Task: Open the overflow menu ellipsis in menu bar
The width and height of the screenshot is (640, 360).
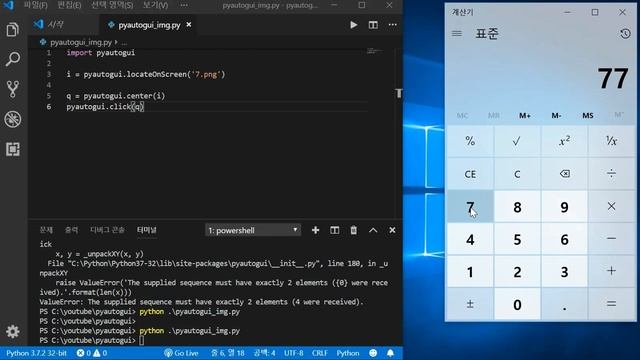Action: [x=184, y=5]
